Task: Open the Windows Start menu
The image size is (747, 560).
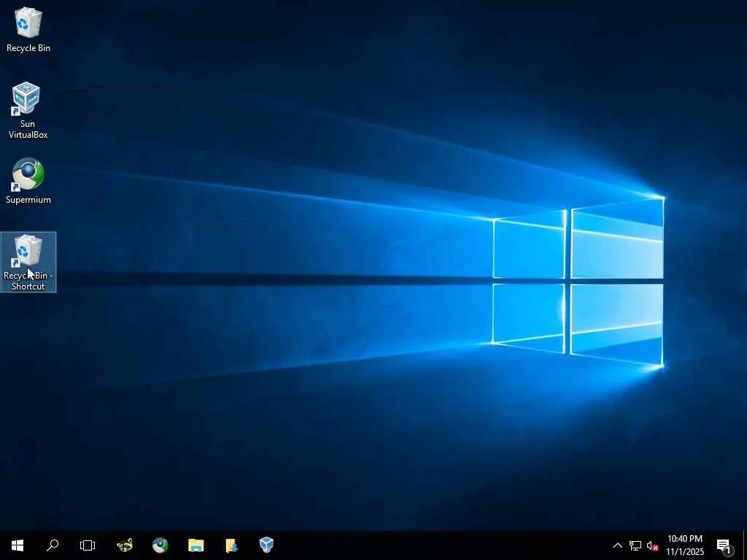Action: (x=18, y=545)
